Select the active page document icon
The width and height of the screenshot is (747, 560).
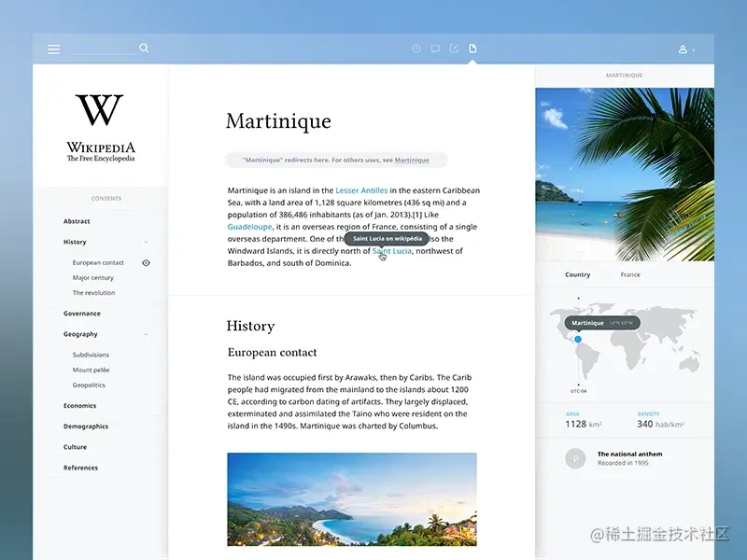(x=474, y=49)
